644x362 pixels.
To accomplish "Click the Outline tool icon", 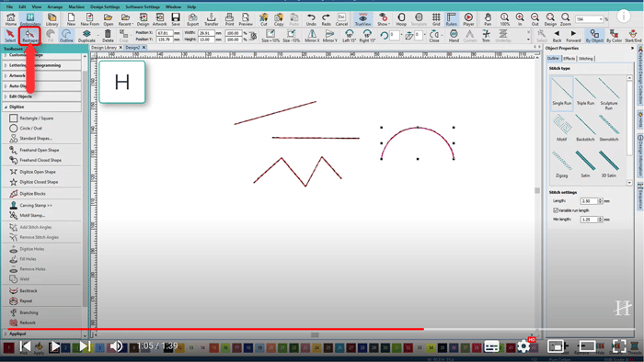I will (66, 36).
